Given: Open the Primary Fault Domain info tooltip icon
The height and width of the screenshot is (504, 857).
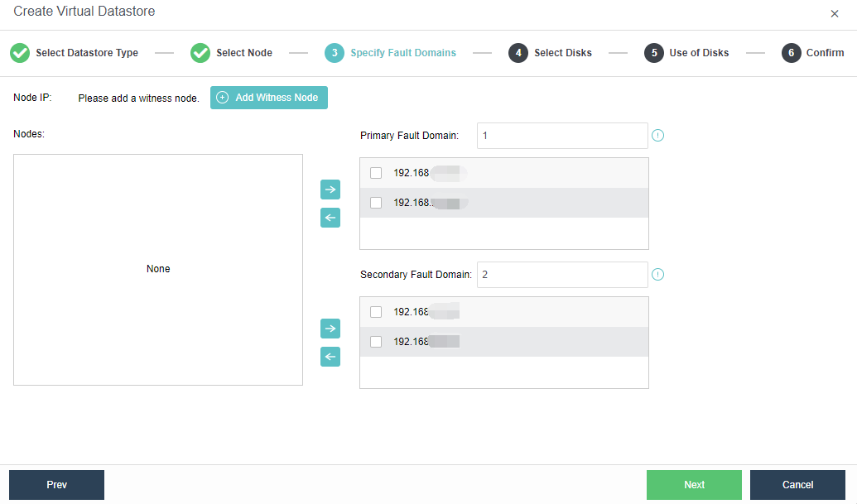Looking at the screenshot, I should [x=657, y=135].
